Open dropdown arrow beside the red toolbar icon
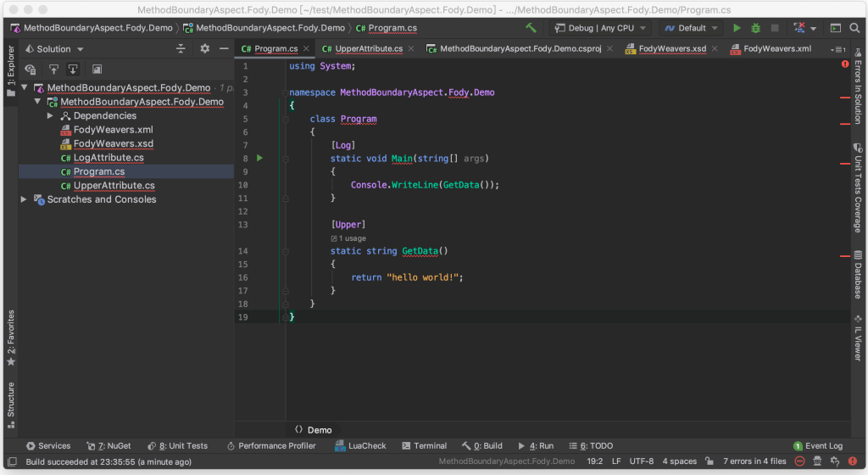868x475 pixels. tap(813, 28)
